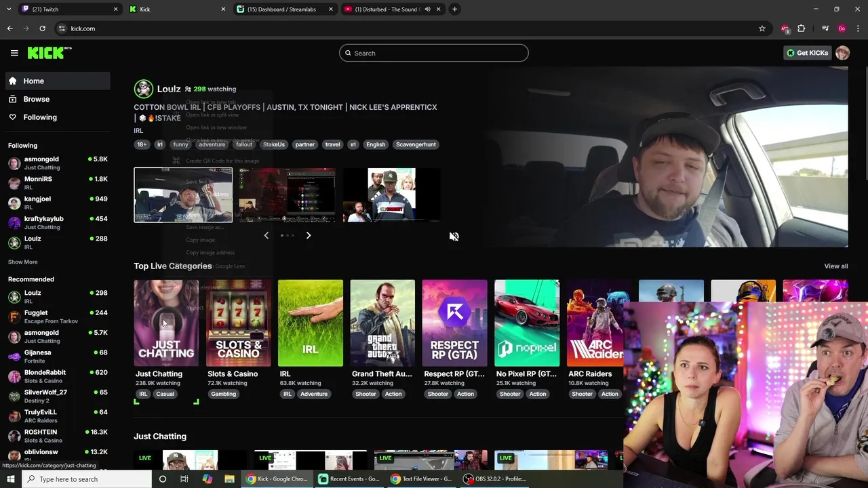The image size is (868, 488).
Task: Open BlondeRabbit in Recommended list
Action: pyautogui.click(x=57, y=376)
